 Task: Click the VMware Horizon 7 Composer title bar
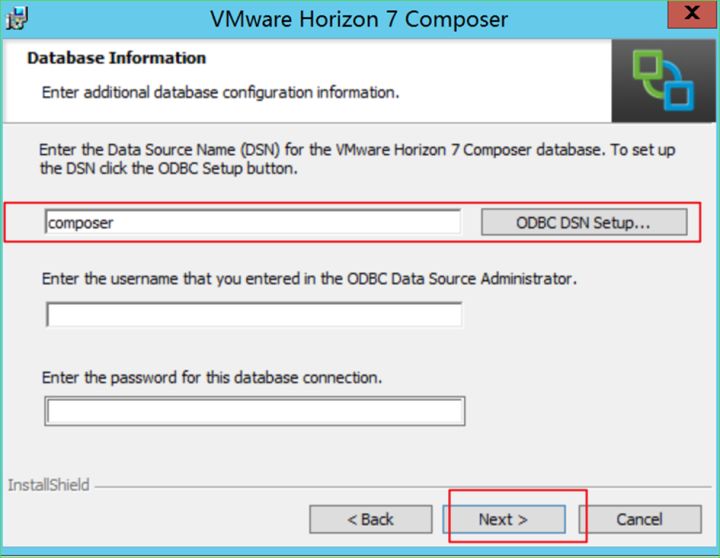(359, 19)
